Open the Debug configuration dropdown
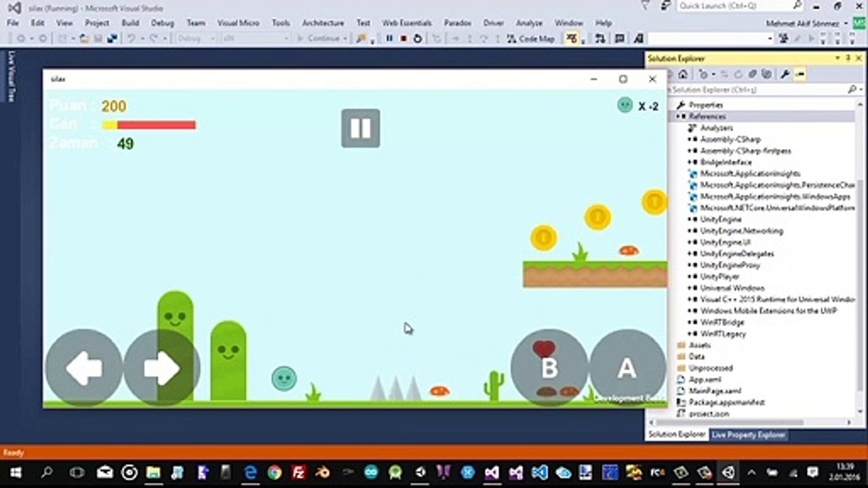This screenshot has height=488, width=868. point(195,39)
